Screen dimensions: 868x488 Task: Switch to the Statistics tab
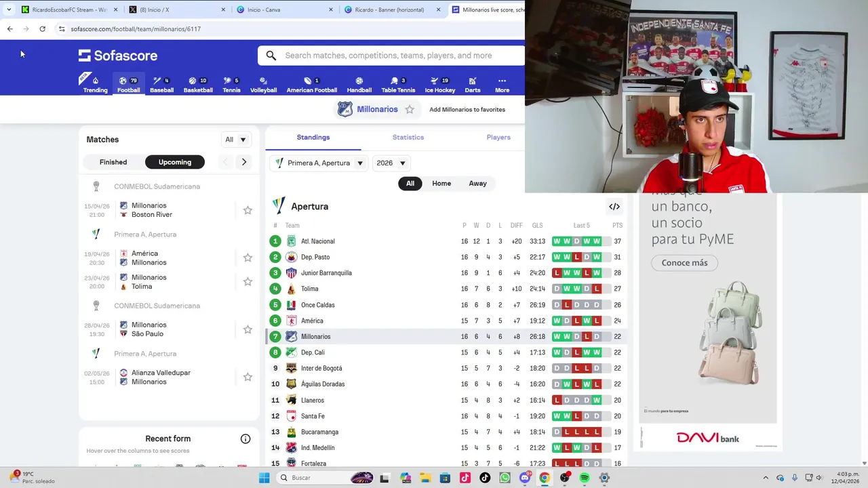point(408,137)
